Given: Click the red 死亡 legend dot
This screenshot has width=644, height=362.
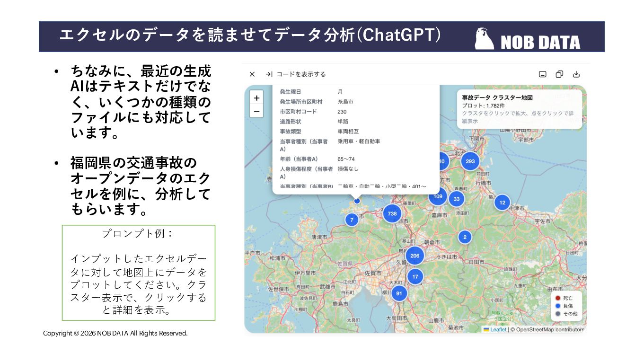Looking at the screenshot, I should [558, 298].
